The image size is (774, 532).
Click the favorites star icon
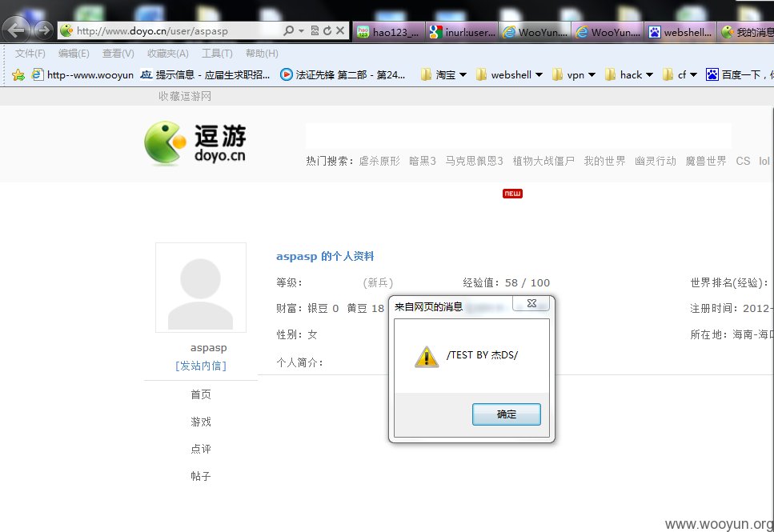(18, 75)
